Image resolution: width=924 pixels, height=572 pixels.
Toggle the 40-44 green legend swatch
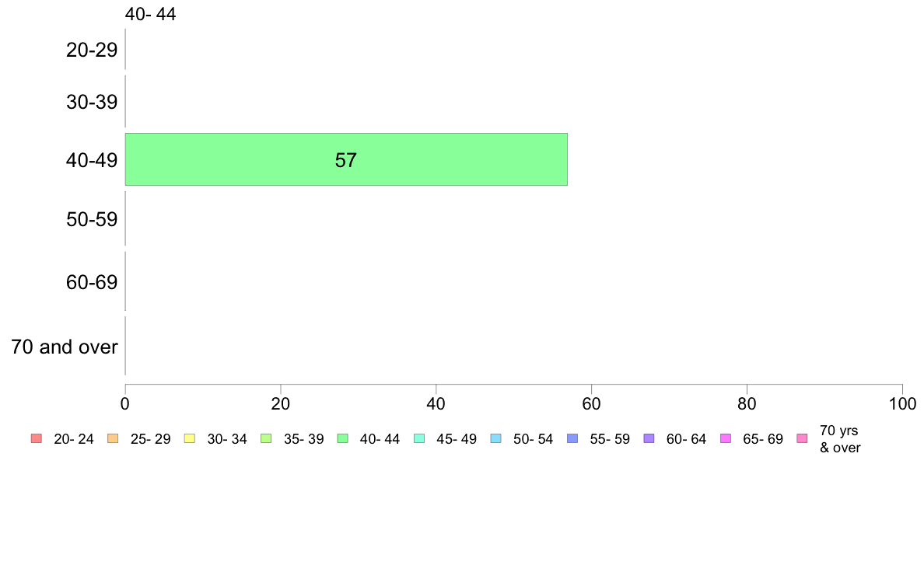tap(342, 438)
